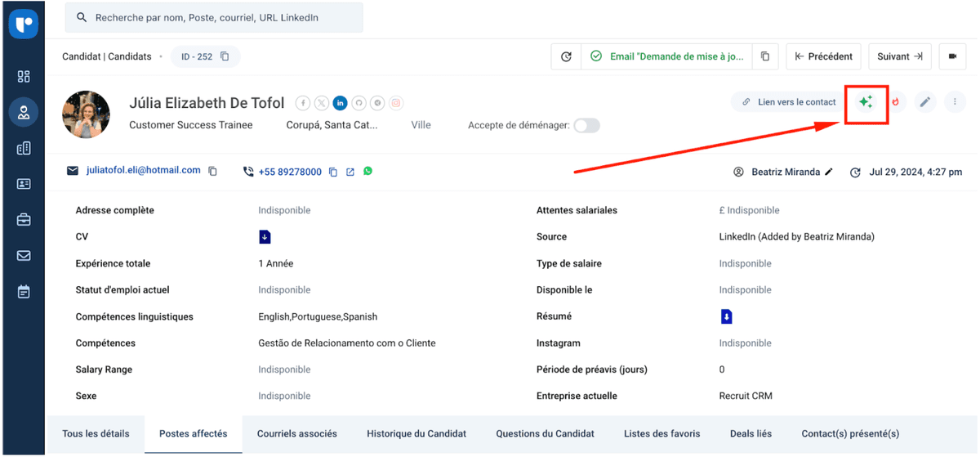Click the hotlist flame icon
The width and height of the screenshot is (980, 457).
coord(896,102)
